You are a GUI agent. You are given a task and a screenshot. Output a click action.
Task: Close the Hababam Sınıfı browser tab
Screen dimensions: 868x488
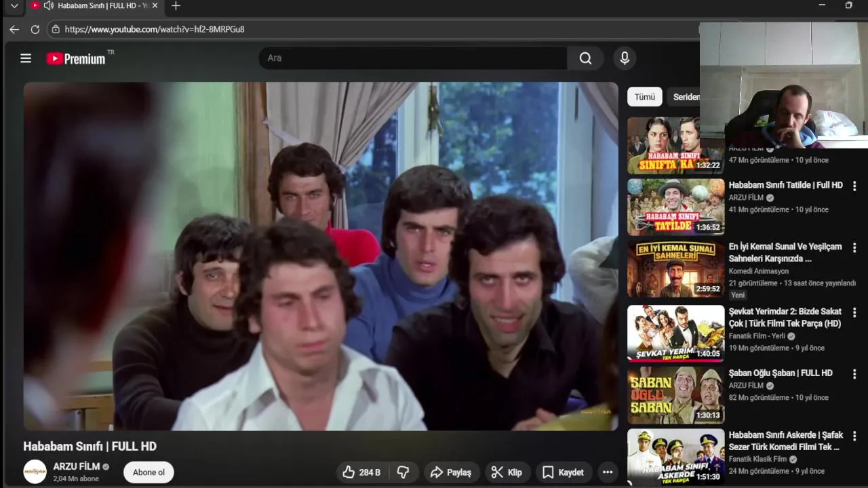[x=155, y=6]
